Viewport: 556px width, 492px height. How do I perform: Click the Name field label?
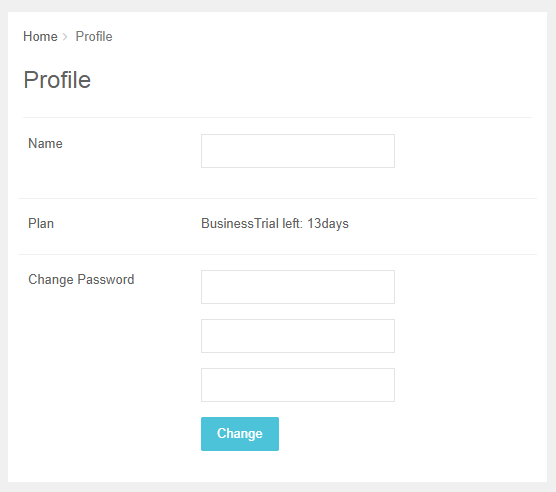[45, 144]
